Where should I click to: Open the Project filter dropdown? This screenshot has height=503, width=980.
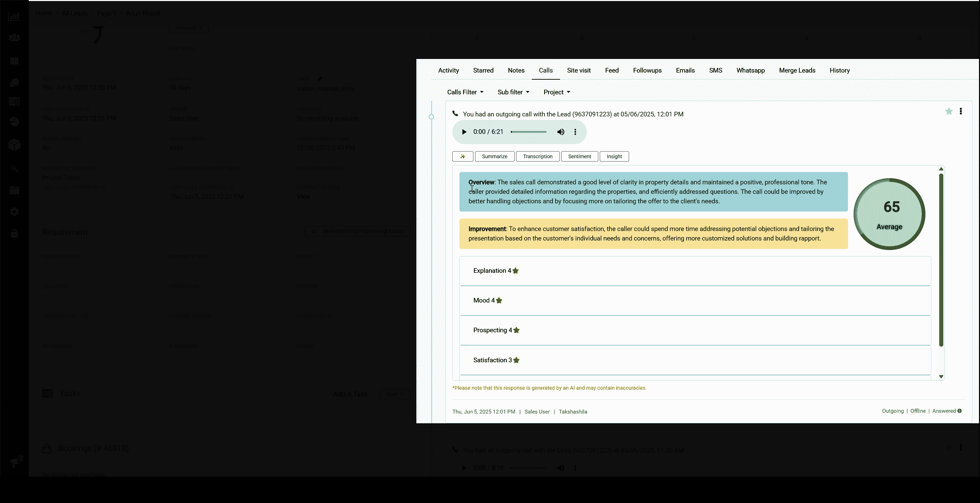pos(557,92)
